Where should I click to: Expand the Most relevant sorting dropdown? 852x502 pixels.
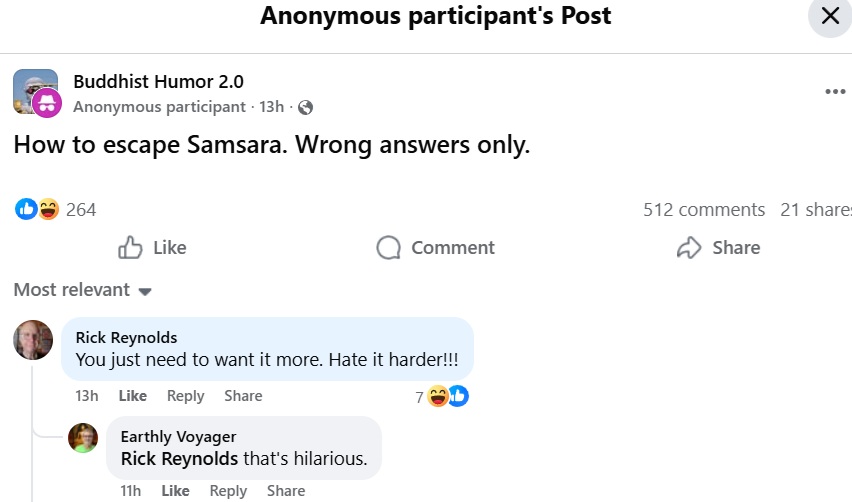(x=82, y=290)
